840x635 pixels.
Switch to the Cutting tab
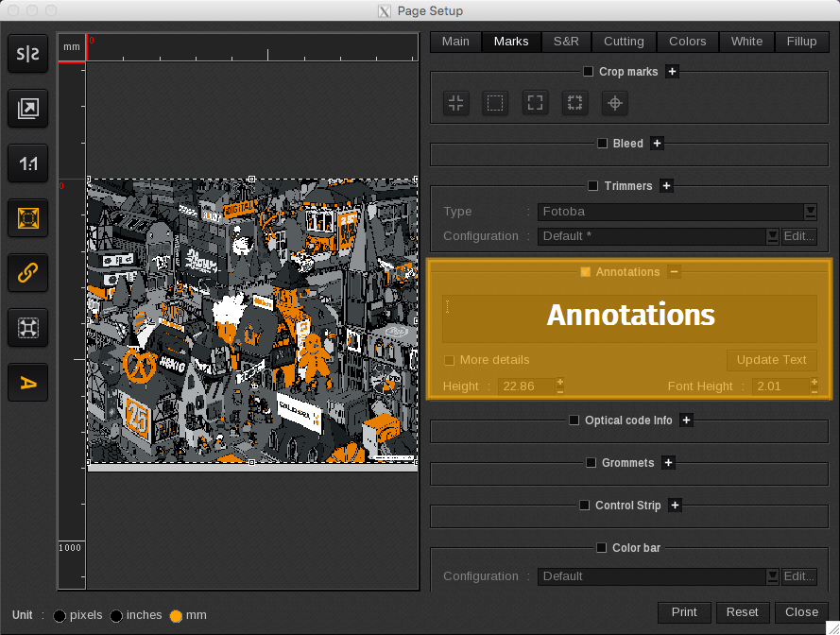pyautogui.click(x=624, y=42)
